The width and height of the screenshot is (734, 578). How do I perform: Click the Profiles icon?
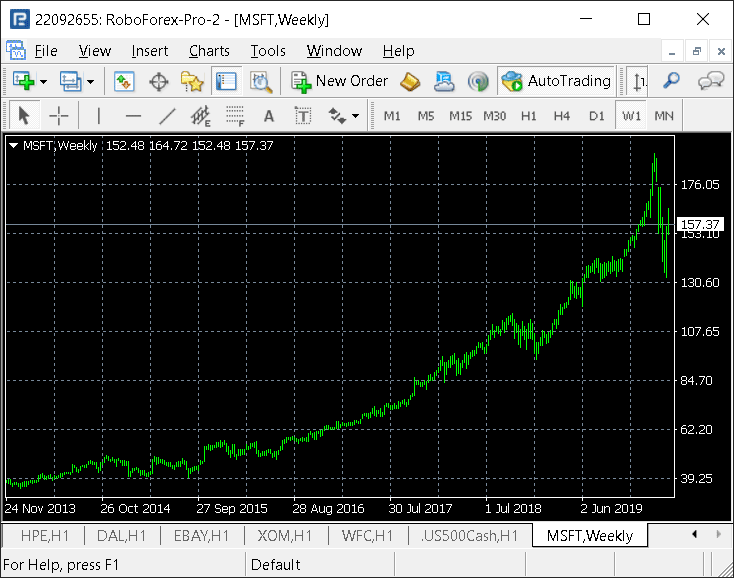click(70, 81)
